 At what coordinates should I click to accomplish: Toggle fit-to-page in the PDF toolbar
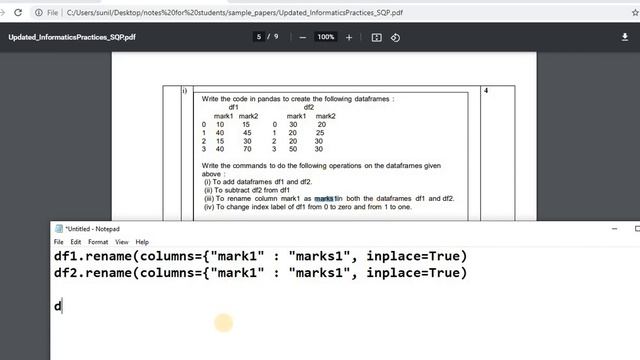click(x=376, y=38)
